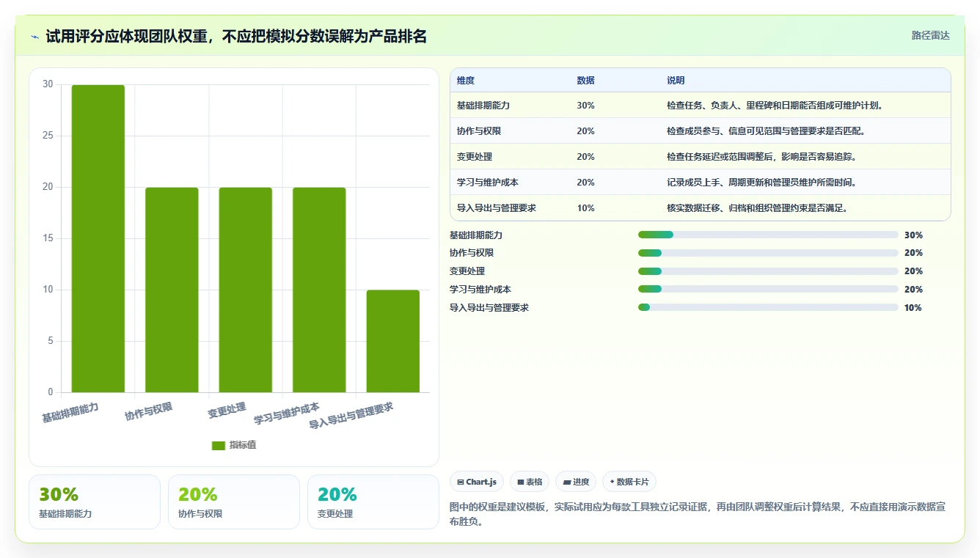Click the 变更处理 bar in chart
Screen dimensions: 980x558
click(246, 290)
